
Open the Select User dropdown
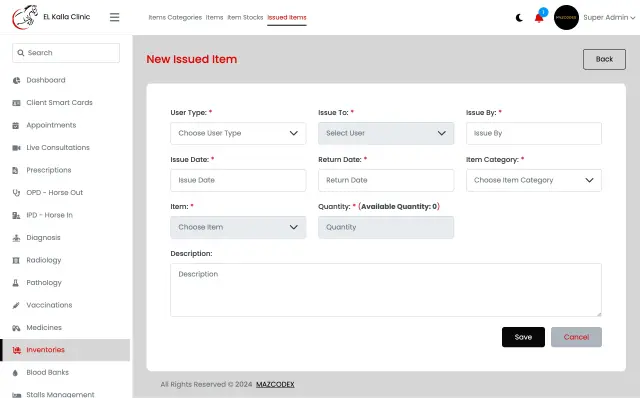coord(386,133)
